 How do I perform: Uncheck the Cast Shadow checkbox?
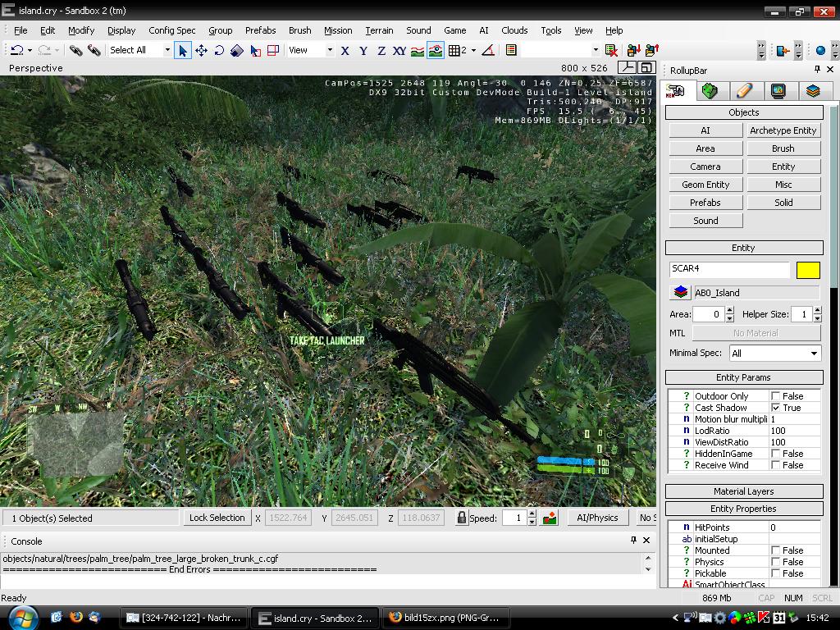click(x=775, y=408)
